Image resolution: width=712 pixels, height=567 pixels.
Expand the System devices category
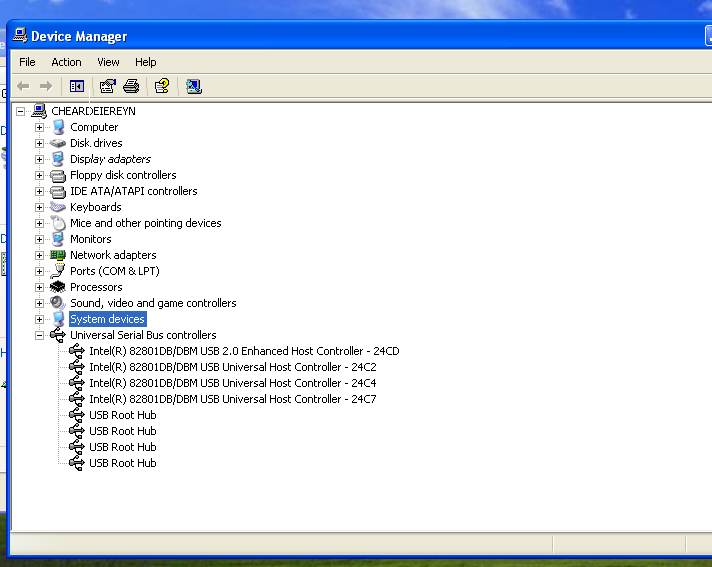(x=40, y=319)
